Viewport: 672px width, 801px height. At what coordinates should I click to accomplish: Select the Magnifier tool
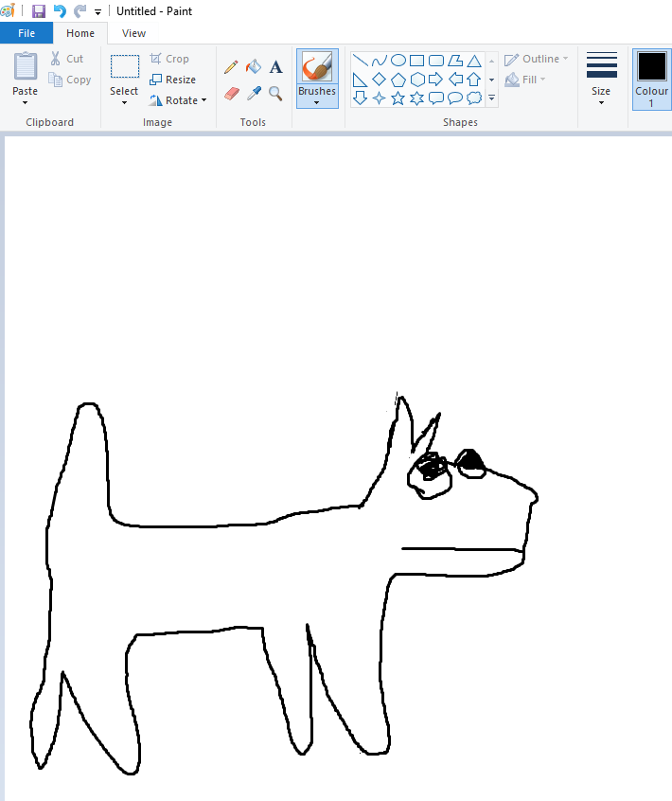pyautogui.click(x=275, y=94)
